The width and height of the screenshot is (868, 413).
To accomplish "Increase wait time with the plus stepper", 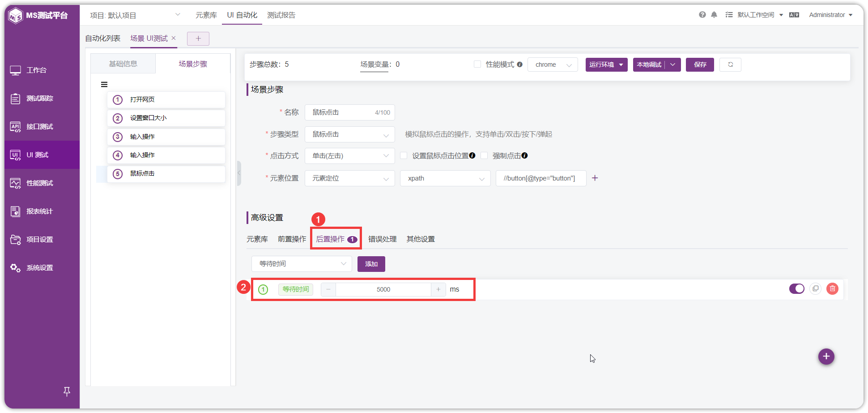I will pyautogui.click(x=438, y=289).
